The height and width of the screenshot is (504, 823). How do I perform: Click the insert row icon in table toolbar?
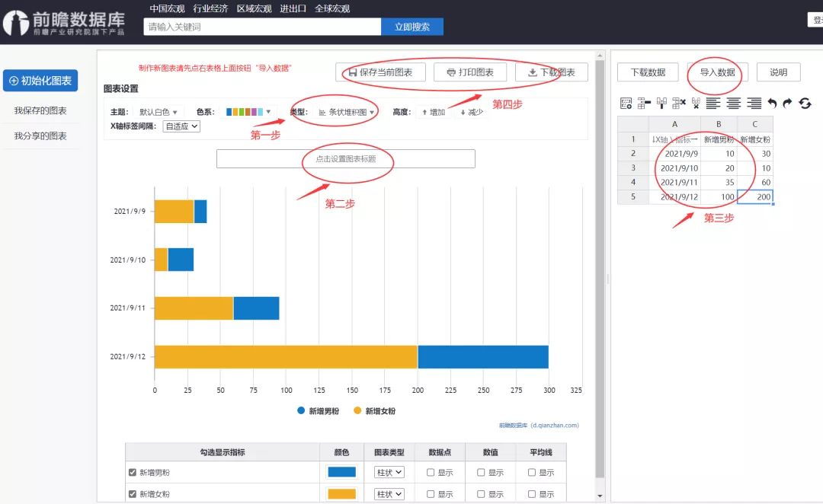tap(644, 104)
